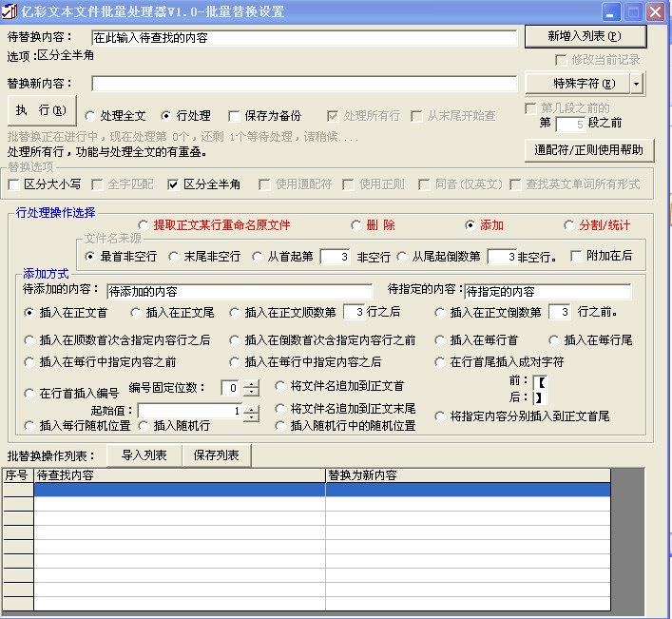Click the 起始值 number field

190,411
